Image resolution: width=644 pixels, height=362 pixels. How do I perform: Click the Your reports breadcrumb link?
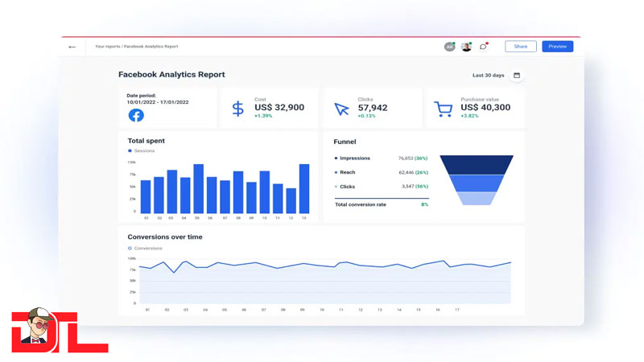pos(108,47)
